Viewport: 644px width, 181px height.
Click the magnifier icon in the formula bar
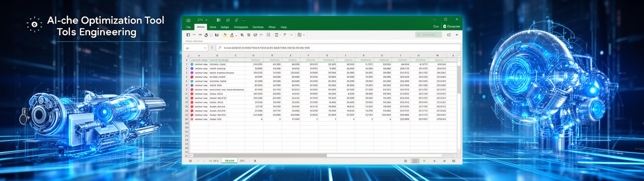pyautogui.click(x=220, y=48)
